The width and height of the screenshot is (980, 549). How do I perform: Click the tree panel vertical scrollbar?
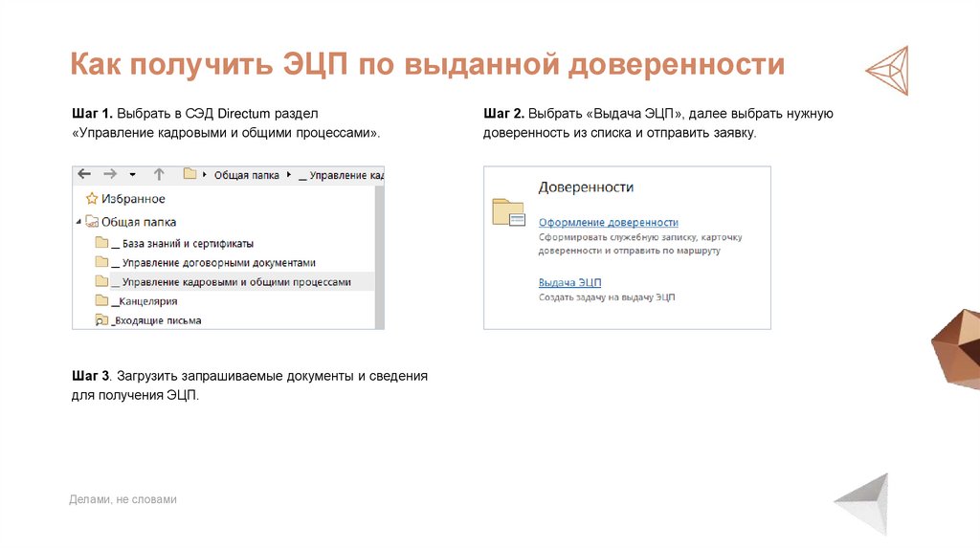point(379,256)
